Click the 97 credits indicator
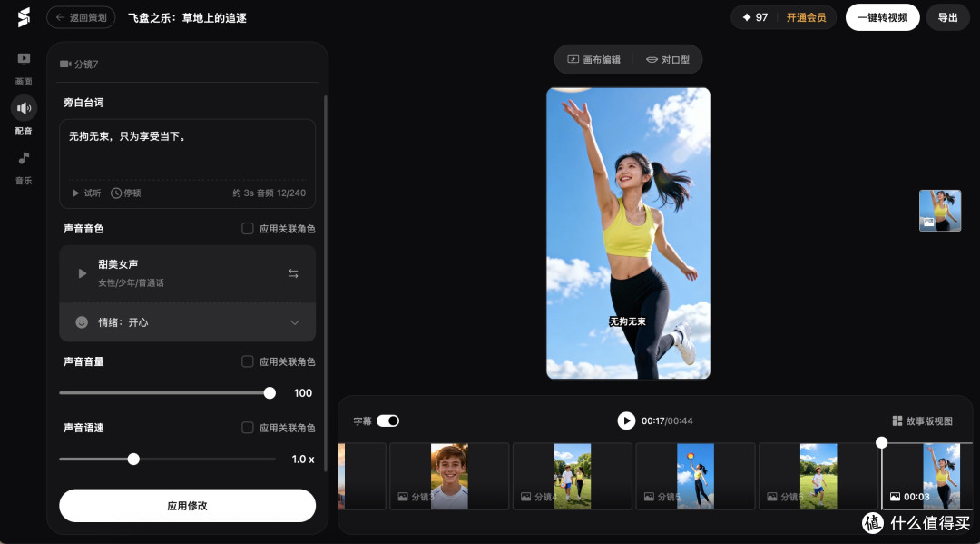This screenshot has height=544, width=980. click(755, 17)
